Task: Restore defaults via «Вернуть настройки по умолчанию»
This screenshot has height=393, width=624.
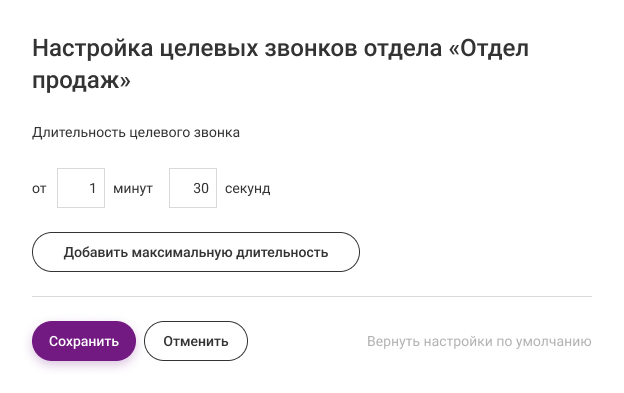Action: [479, 341]
